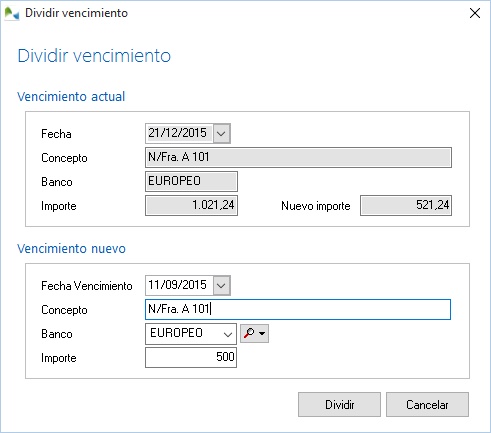This screenshot has width=491, height=433.
Task: Click the Vencimiento nuevo section heading
Action: pyautogui.click(x=71, y=249)
